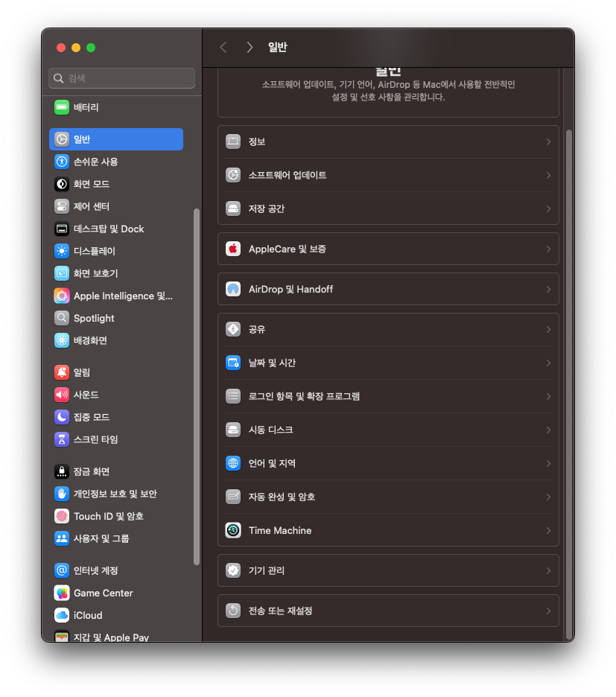Expand 날짜 및 시간 chevron
This screenshot has height=697, width=616.
548,363
